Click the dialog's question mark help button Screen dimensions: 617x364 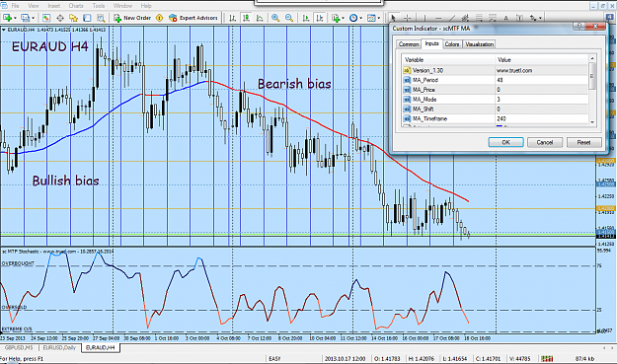point(578,26)
